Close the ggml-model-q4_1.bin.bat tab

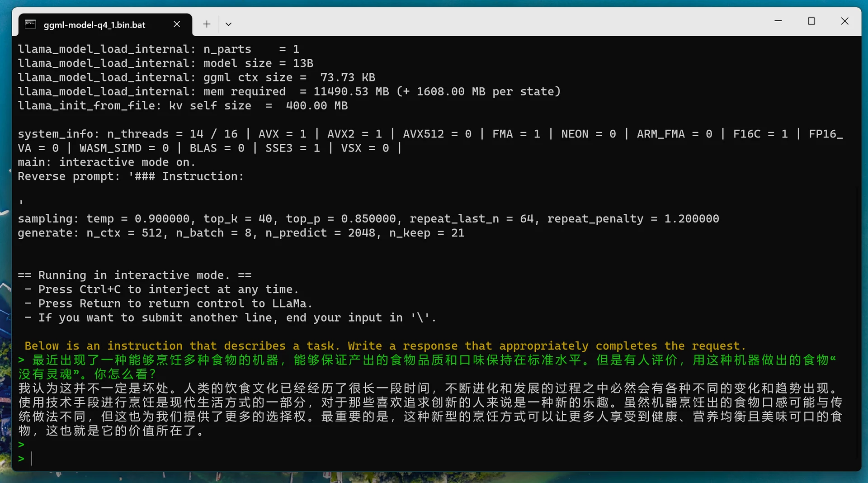(177, 24)
